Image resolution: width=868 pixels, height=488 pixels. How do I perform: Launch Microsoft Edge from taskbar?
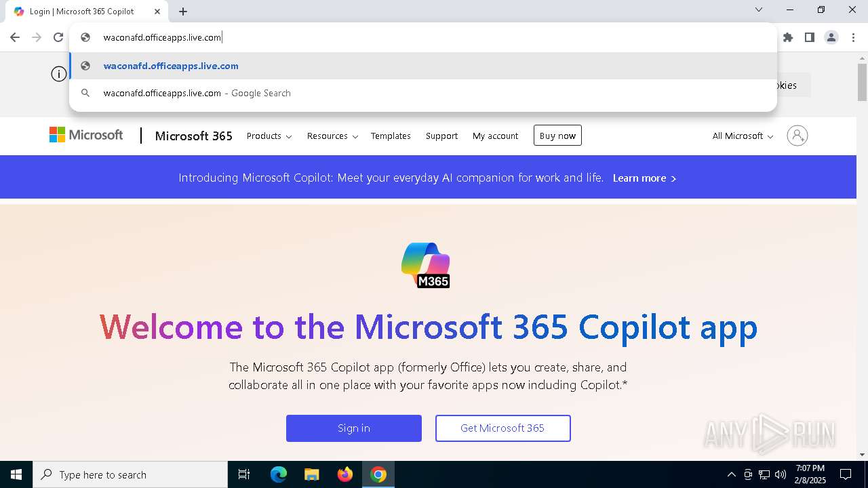tap(279, 474)
